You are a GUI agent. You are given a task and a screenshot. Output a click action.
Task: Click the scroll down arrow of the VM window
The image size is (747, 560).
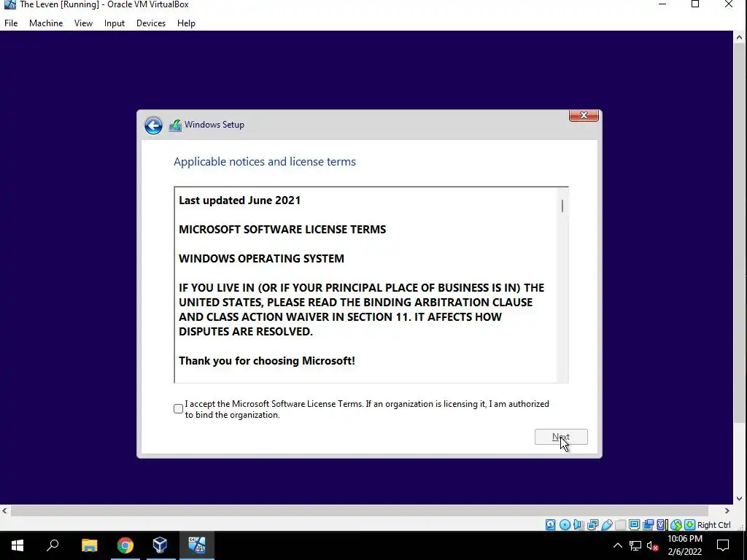pos(739,499)
